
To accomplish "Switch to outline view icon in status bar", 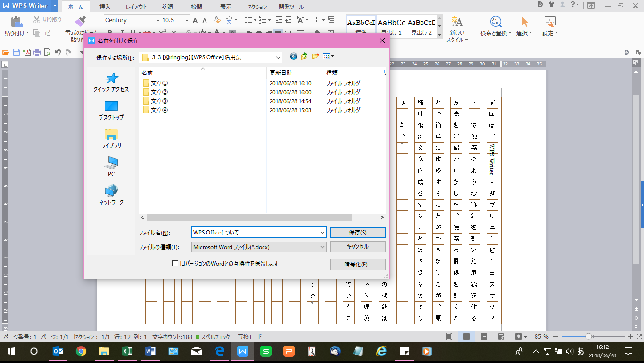I will [x=484, y=337].
